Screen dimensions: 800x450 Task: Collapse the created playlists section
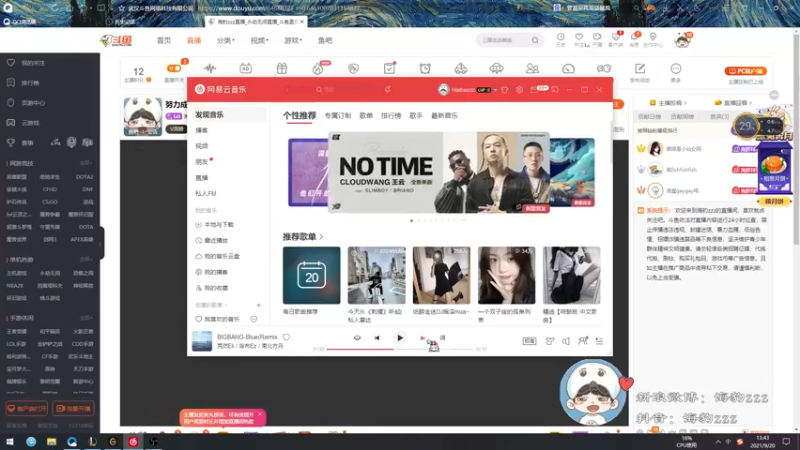pos(211,305)
